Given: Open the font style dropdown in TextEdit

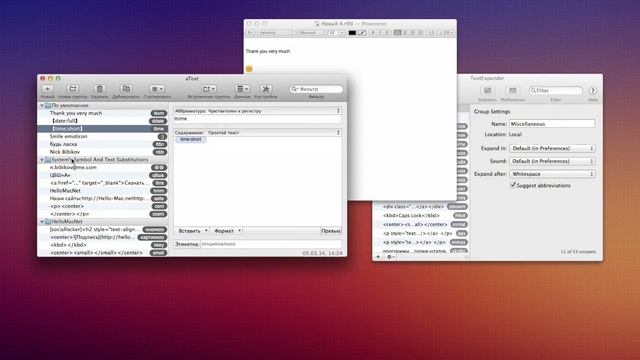Looking at the screenshot, I should click(311, 33).
